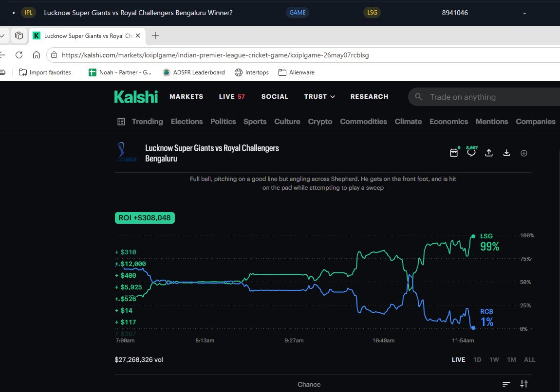
Task: Click the site info lock icon in address bar
Action: (x=54, y=55)
